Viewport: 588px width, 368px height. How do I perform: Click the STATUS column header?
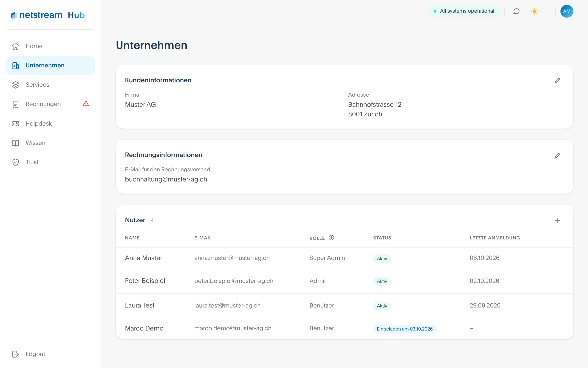coord(382,238)
